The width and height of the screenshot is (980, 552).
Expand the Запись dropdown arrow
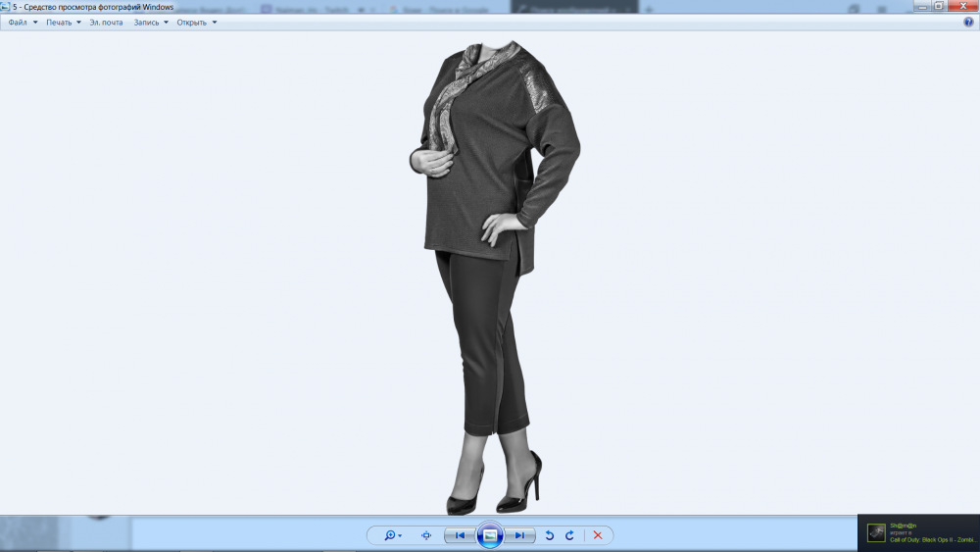click(x=166, y=23)
